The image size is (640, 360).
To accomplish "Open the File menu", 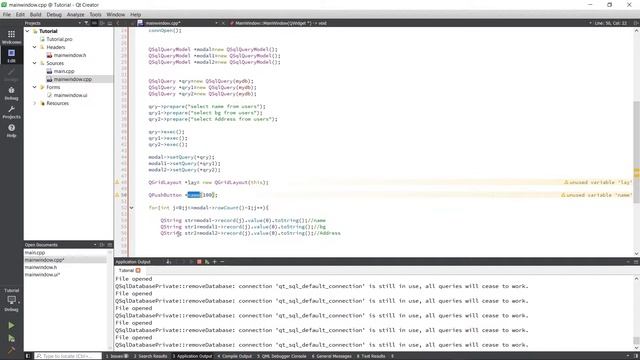I will click(7, 14).
